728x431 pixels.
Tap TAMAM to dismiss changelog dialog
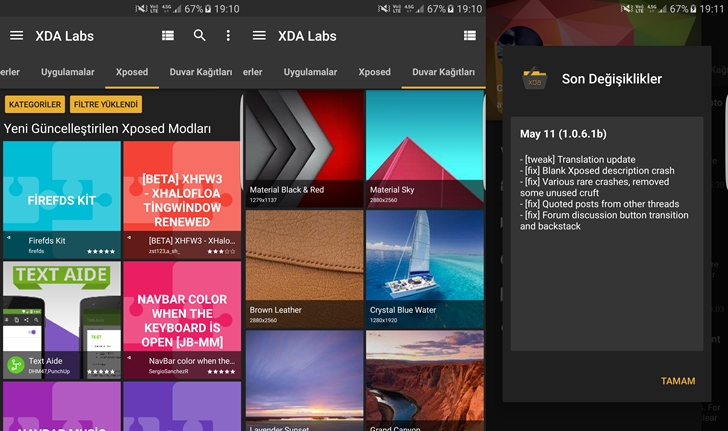pos(678,381)
